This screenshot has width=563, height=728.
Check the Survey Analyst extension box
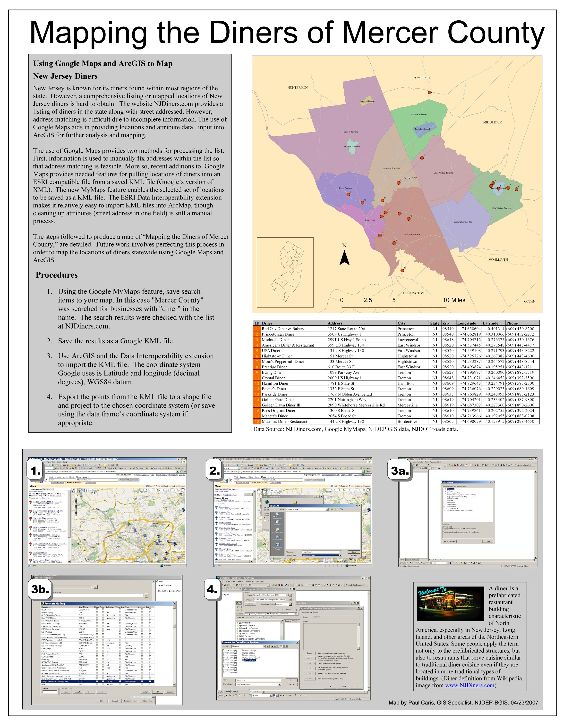pyautogui.click(x=446, y=506)
